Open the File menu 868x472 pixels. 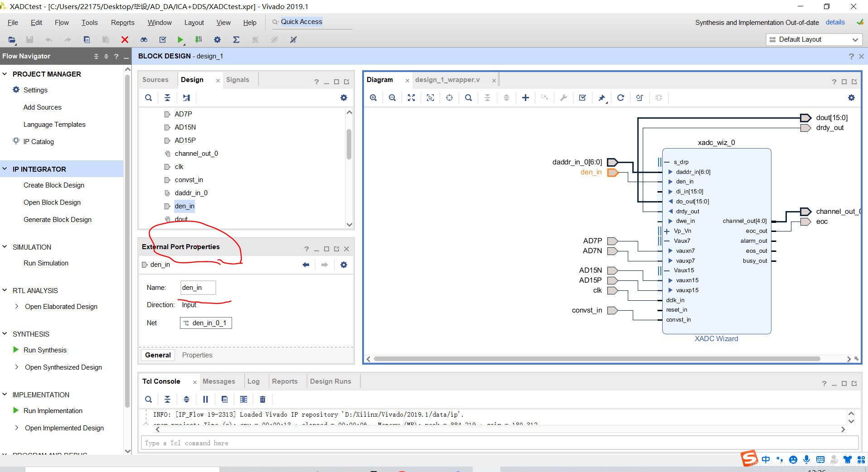tap(13, 23)
